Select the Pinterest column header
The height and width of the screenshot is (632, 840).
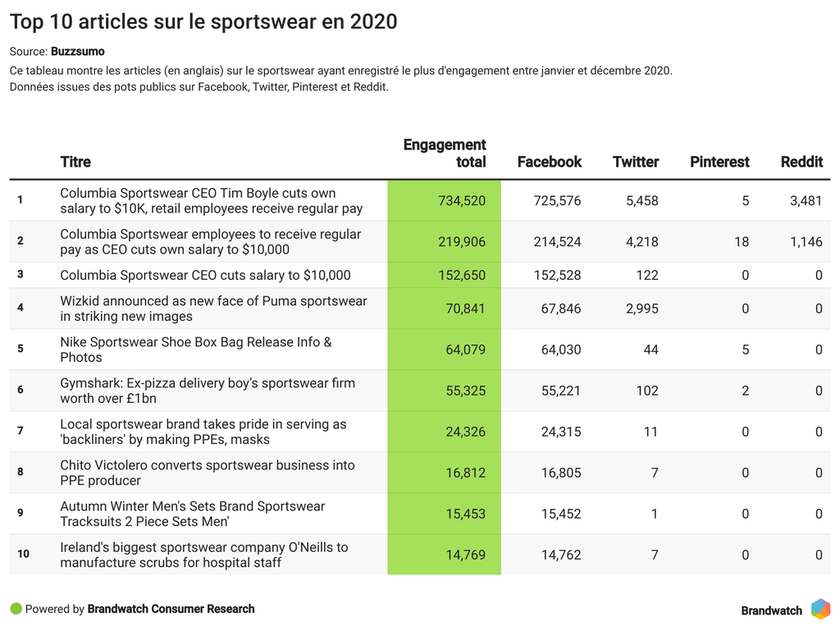pos(719,162)
